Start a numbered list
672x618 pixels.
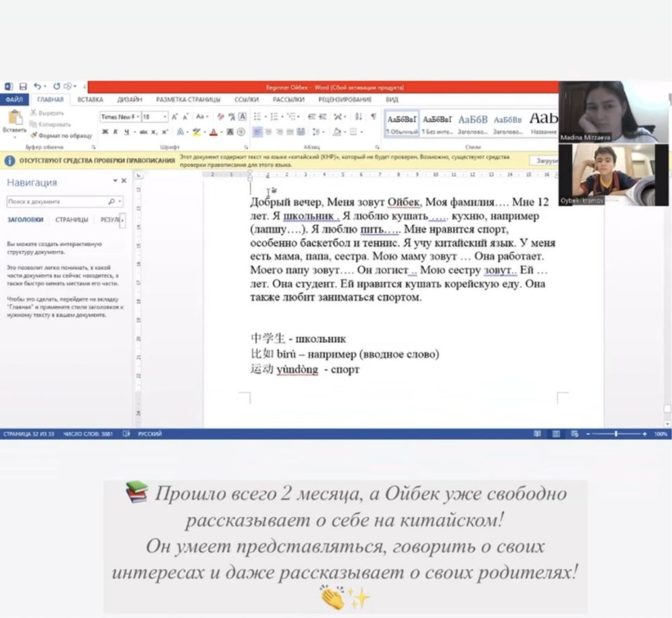coord(274,116)
